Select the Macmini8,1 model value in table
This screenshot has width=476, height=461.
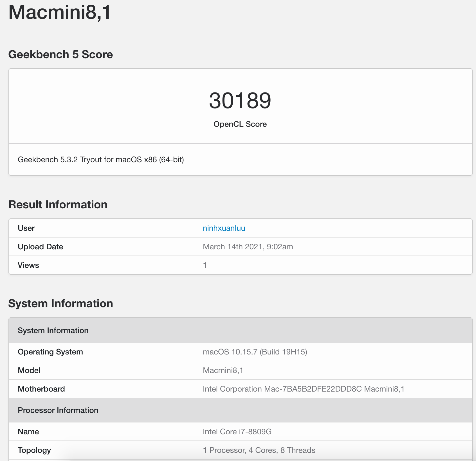[x=223, y=370]
